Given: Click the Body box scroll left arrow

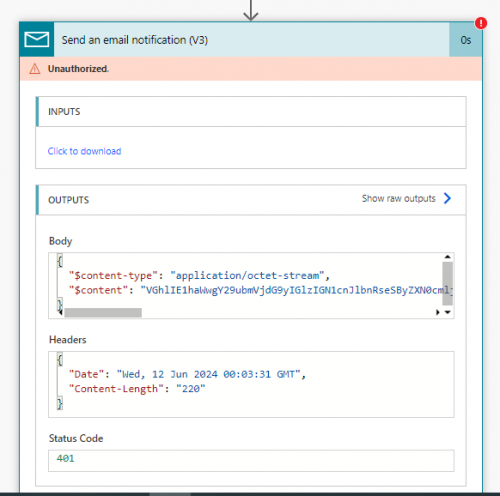Looking at the screenshot, I should (x=61, y=312).
